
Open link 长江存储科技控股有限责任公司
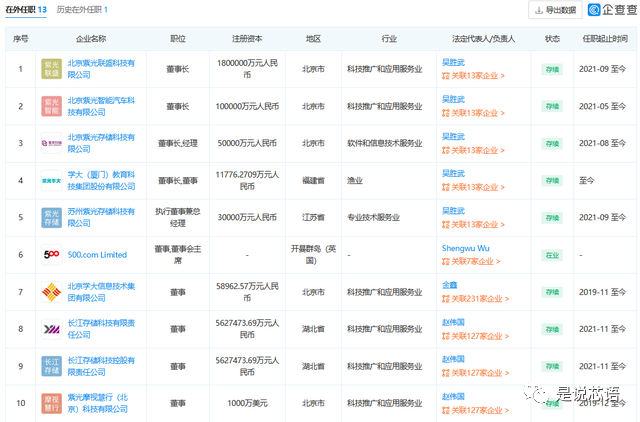101,366
